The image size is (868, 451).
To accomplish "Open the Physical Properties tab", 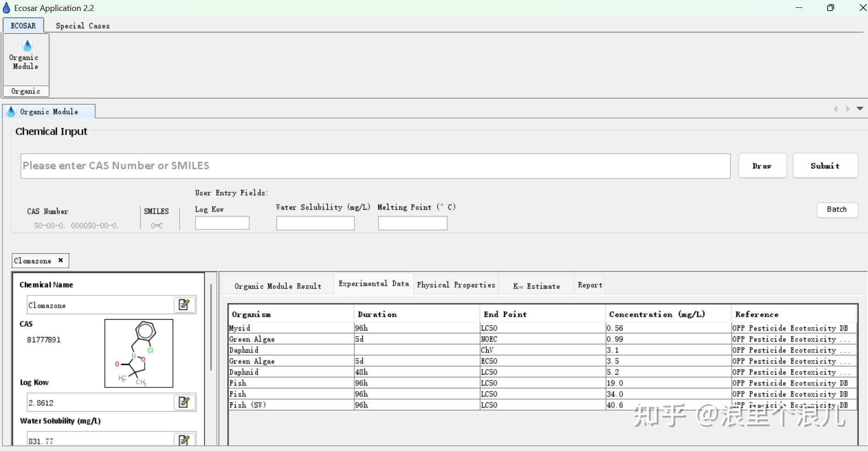I will point(456,285).
